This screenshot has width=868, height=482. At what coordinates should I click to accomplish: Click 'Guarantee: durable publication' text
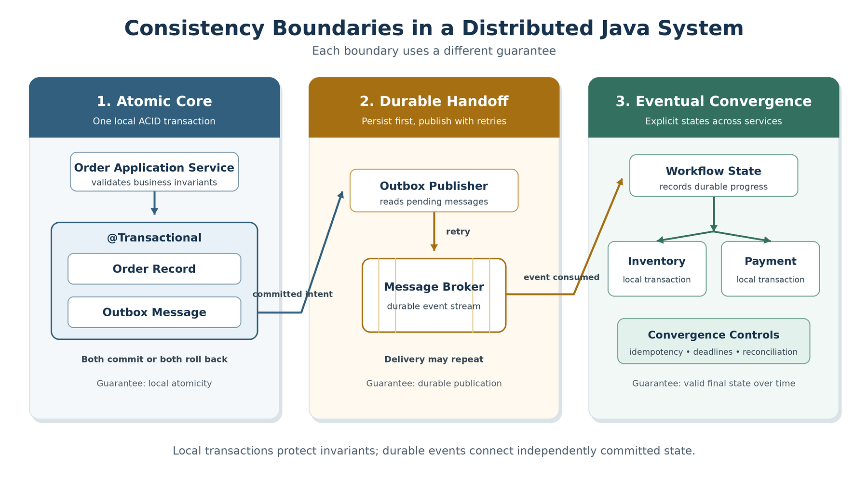[434, 383]
